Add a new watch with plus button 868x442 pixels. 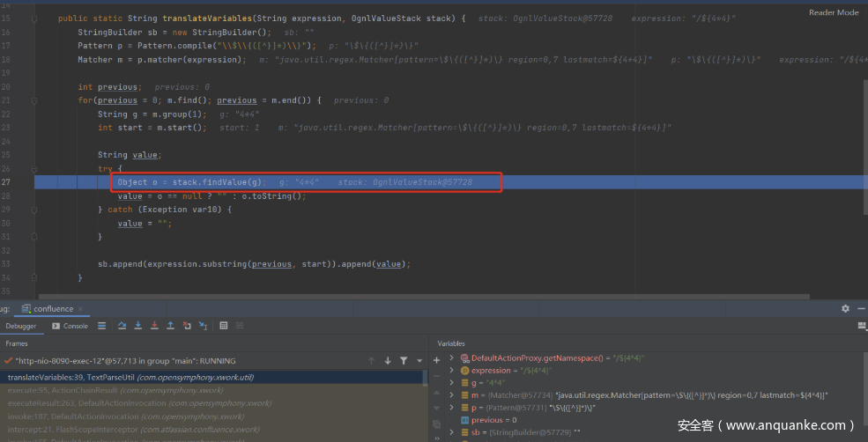point(436,360)
